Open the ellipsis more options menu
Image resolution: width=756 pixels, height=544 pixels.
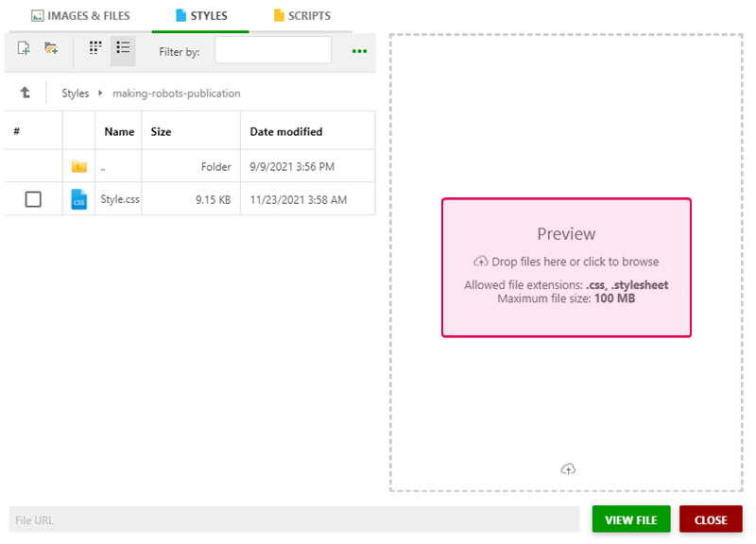click(x=358, y=52)
